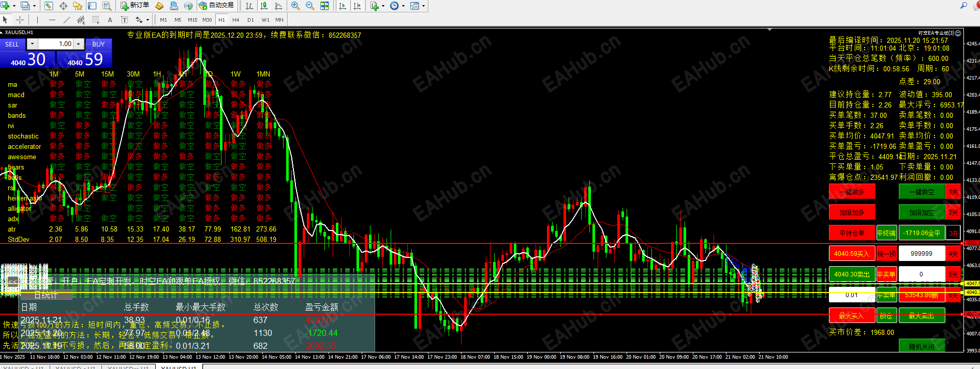Click the 4040.59买入 buy button
This screenshot has height=369, width=980.
pos(852,254)
